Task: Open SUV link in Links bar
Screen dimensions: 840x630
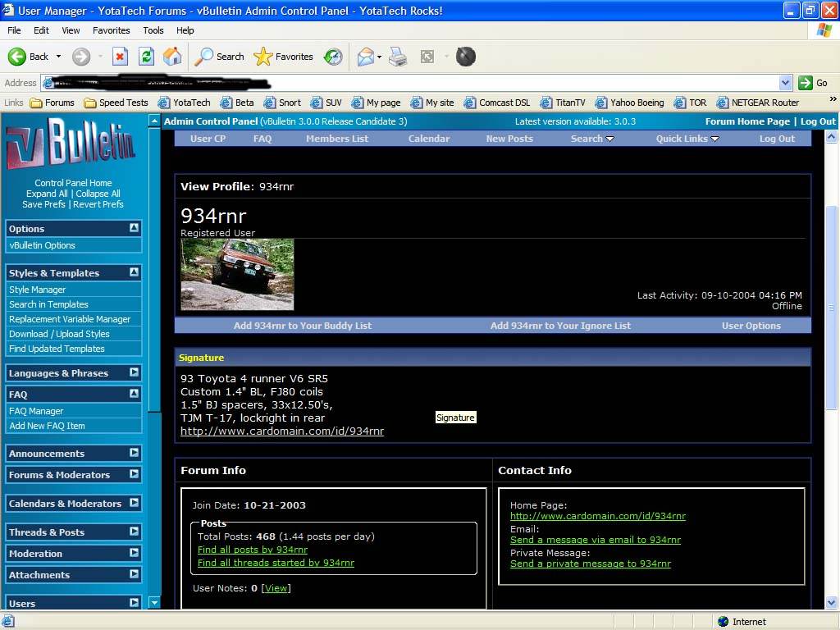Action: click(x=326, y=103)
